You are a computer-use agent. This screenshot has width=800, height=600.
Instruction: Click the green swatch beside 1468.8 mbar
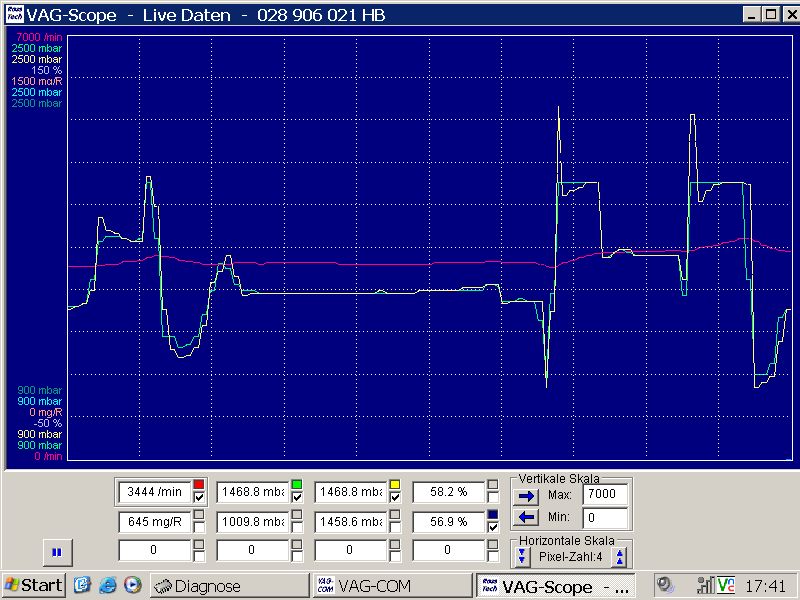(x=297, y=485)
